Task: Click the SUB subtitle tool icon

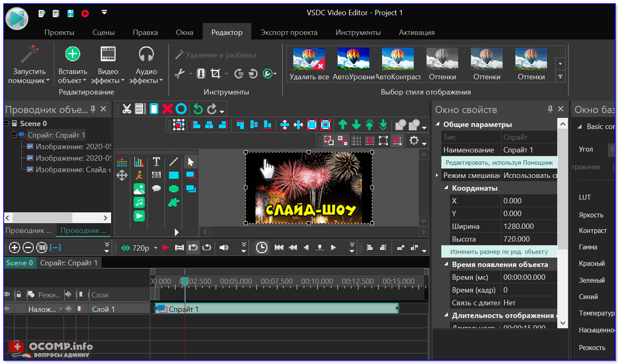Action: (156, 175)
